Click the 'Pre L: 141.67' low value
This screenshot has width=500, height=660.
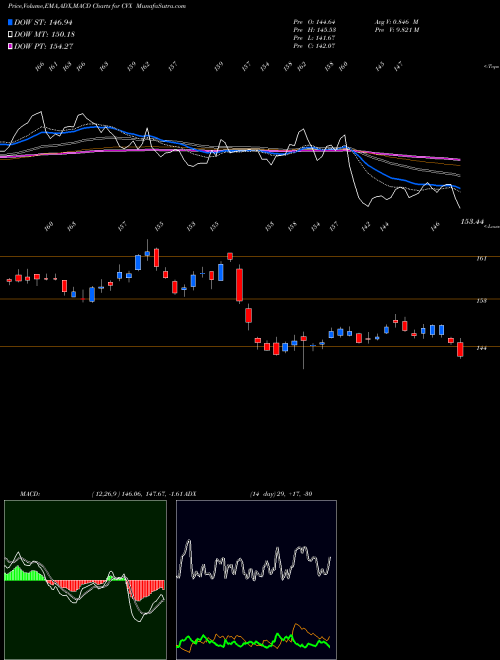314,38
